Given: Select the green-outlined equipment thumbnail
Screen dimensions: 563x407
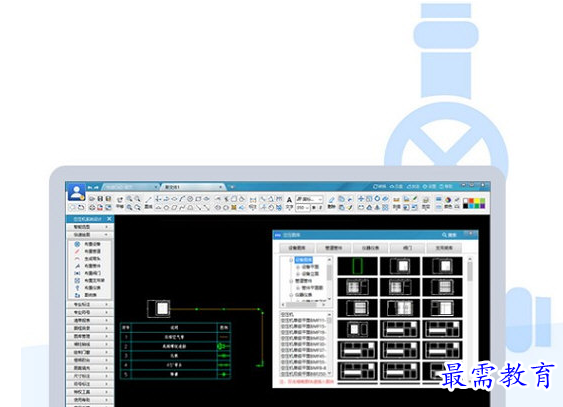Looking at the screenshot, I should tap(357, 266).
